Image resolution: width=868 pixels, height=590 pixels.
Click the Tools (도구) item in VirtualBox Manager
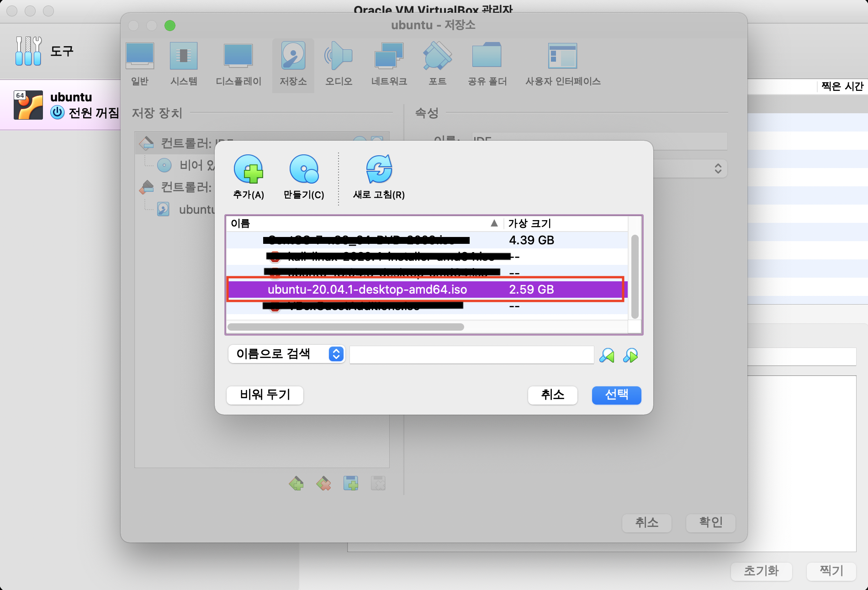tap(45, 51)
